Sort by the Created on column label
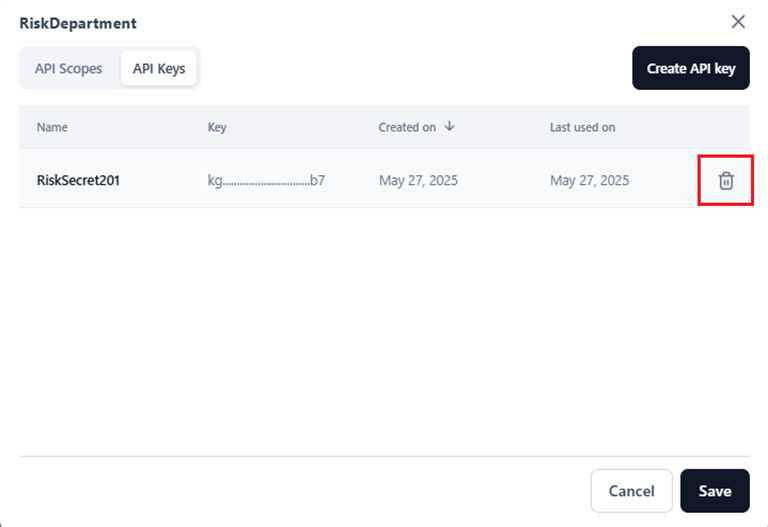Screen dimensions: 768x527 (x=407, y=128)
